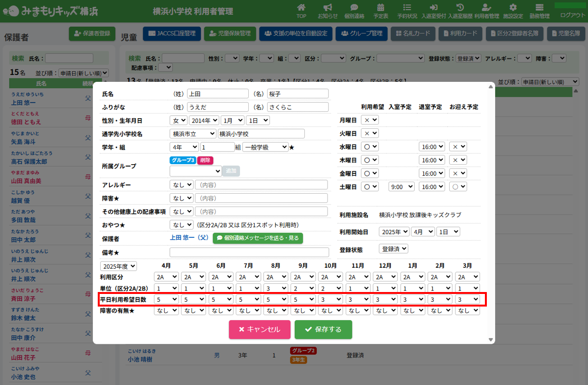Click the 保存する button

(323, 329)
